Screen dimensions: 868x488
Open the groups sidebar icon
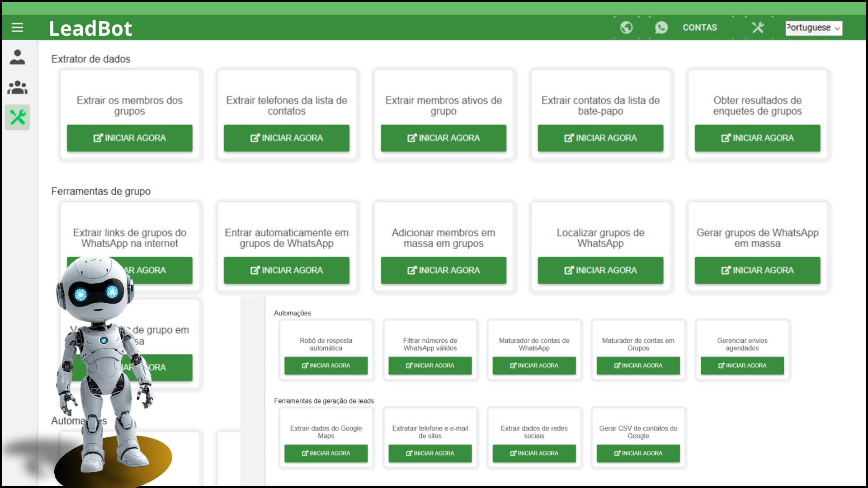pos(17,87)
